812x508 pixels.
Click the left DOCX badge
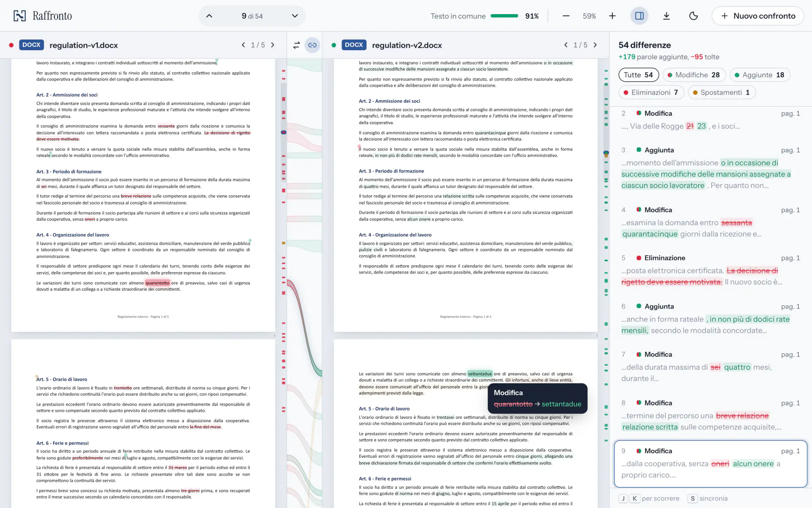click(x=31, y=45)
